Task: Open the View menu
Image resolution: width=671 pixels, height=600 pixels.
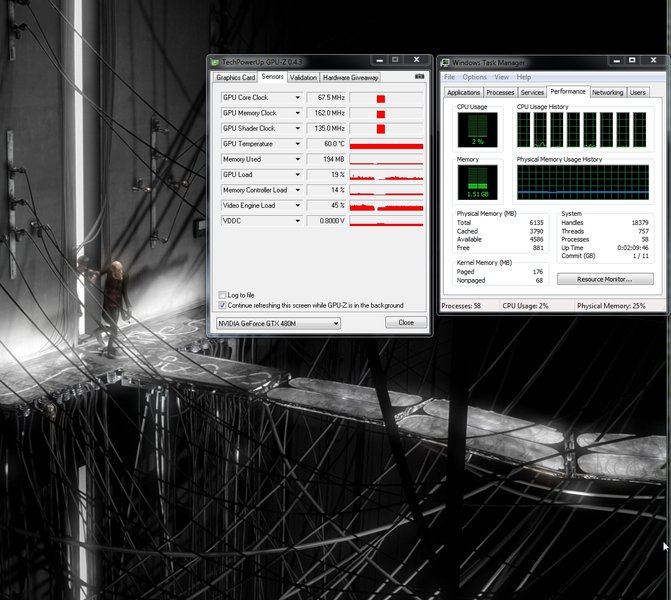Action: point(502,77)
